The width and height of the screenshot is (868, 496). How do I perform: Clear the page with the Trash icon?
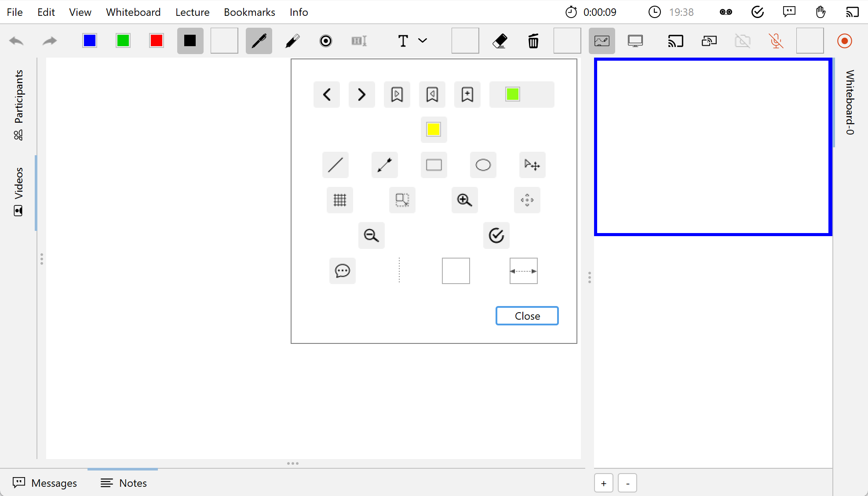533,40
